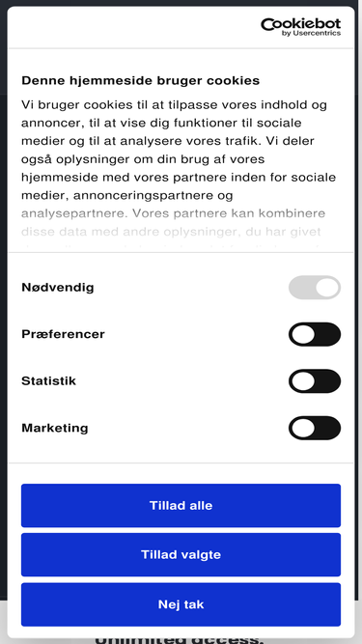Enable the Præferencer cookies switch

315,334
